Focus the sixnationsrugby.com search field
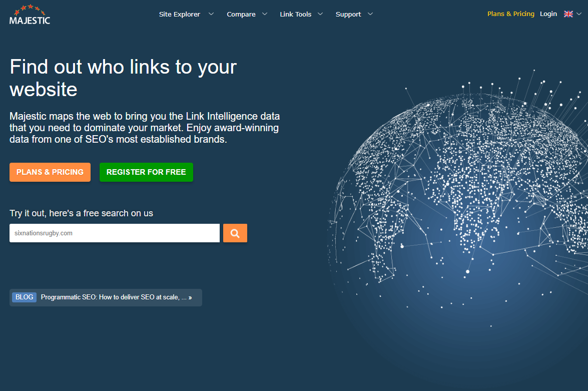588x391 pixels. point(115,233)
